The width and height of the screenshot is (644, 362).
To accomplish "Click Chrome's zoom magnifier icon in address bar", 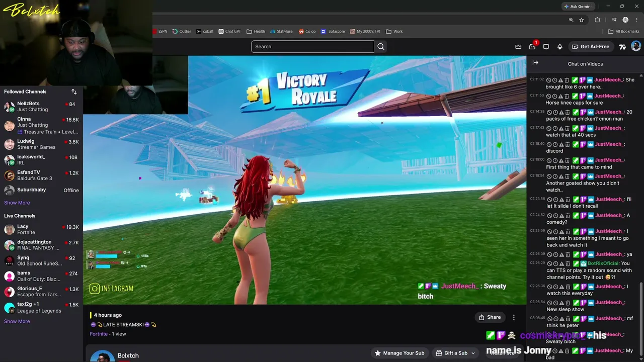I will (x=571, y=20).
